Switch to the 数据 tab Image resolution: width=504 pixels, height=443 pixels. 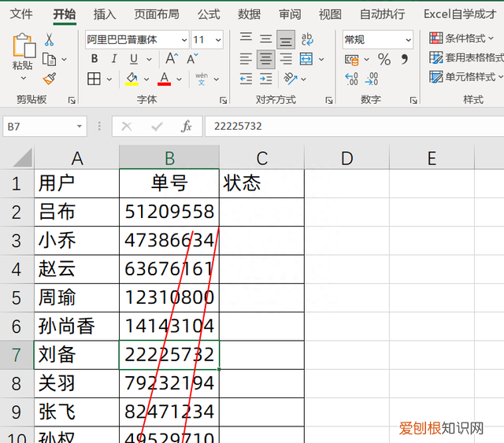(249, 14)
